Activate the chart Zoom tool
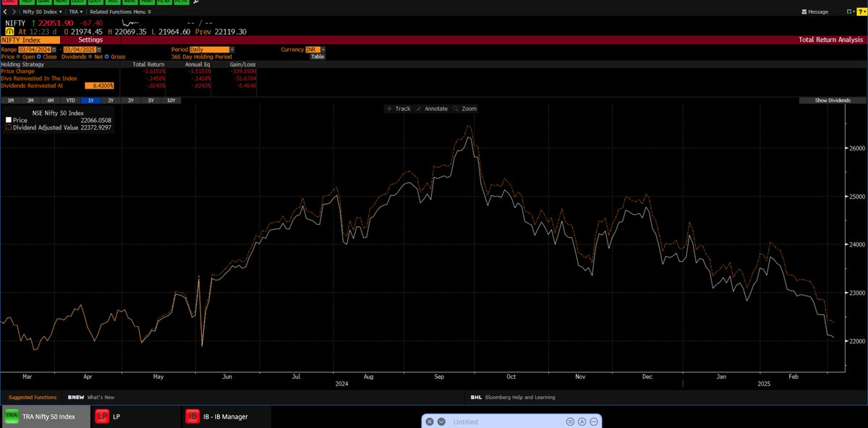The height and width of the screenshot is (428, 868). tap(464, 108)
